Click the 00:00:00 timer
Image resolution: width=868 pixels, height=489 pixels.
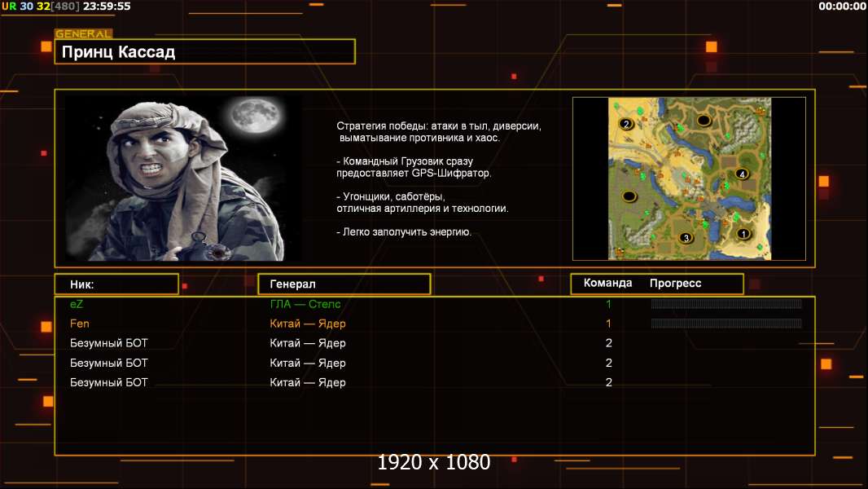point(842,6)
